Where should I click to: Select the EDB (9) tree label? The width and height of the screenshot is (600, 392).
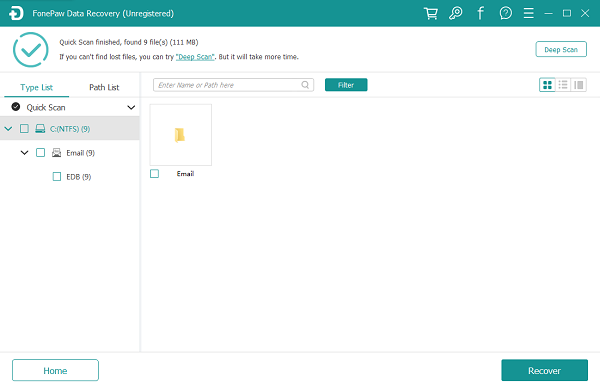click(78, 177)
